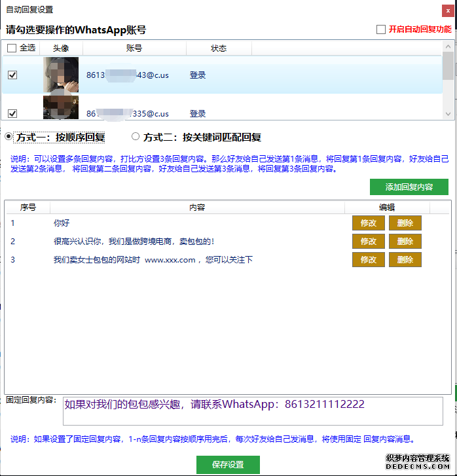
Task: Click 删除 for reply row 你好
Action: click(x=405, y=223)
